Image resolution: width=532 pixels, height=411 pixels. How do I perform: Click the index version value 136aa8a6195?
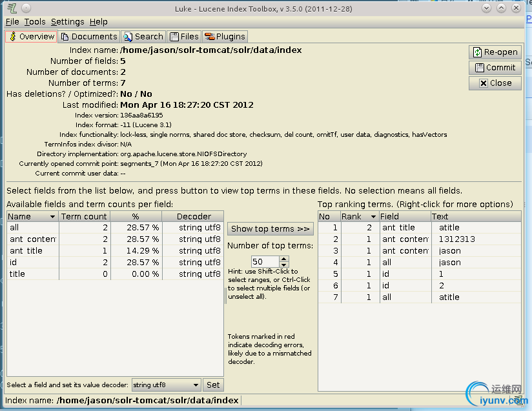141,115
